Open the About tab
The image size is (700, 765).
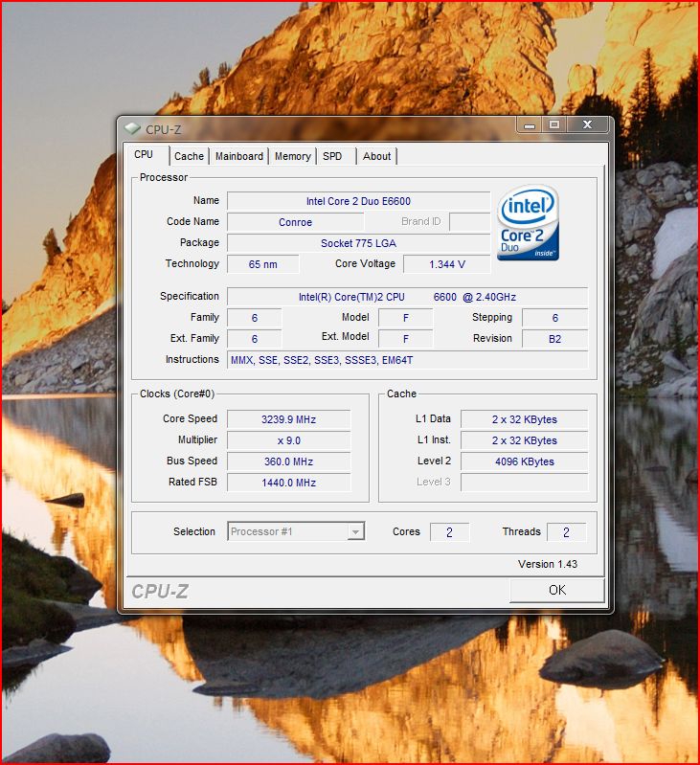[x=376, y=156]
